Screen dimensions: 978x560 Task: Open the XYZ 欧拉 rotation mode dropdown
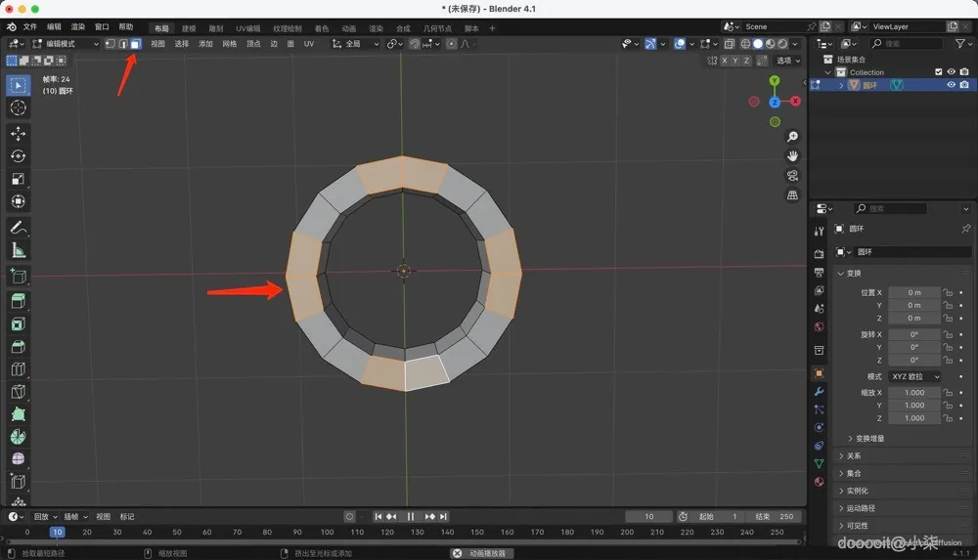[x=914, y=376]
